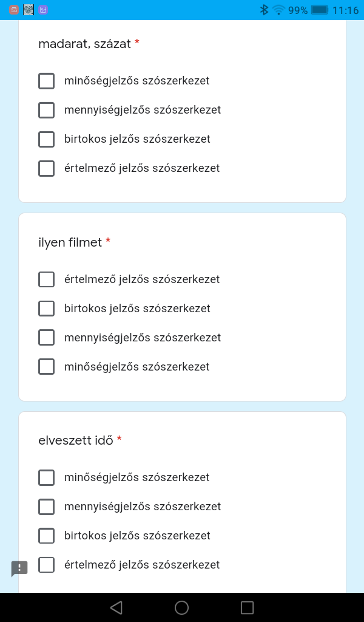Check értelmező jelzős under "ilyen filmet"
The height and width of the screenshot is (622, 364).
[47, 279]
